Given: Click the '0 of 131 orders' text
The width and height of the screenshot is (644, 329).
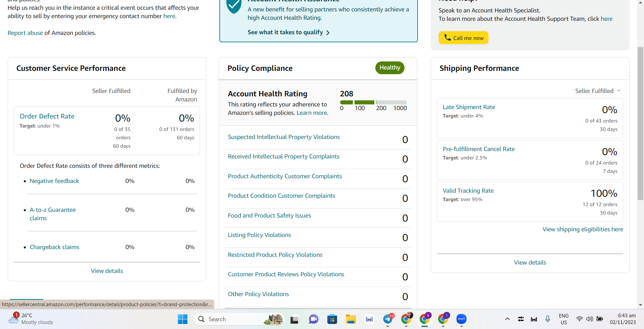Looking at the screenshot, I should pyautogui.click(x=176, y=129).
